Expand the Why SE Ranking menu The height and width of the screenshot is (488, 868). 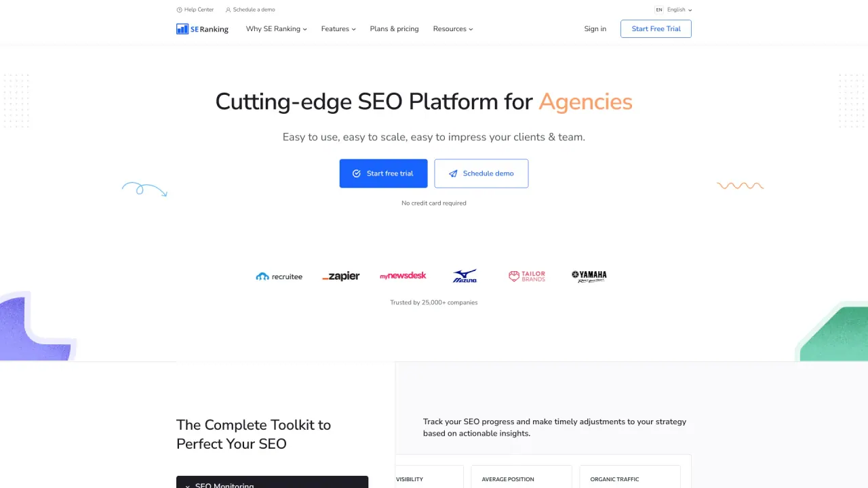[x=277, y=29]
